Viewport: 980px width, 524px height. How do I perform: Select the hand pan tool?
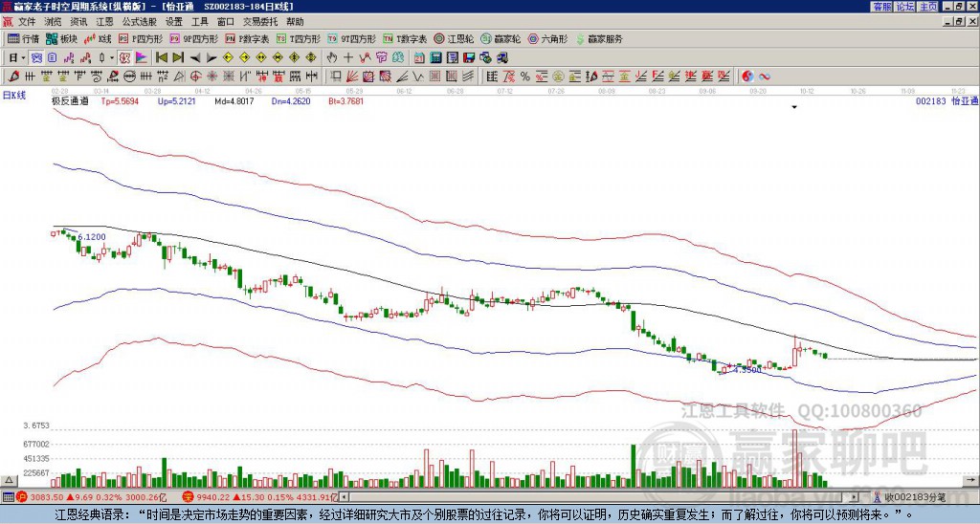[332, 58]
